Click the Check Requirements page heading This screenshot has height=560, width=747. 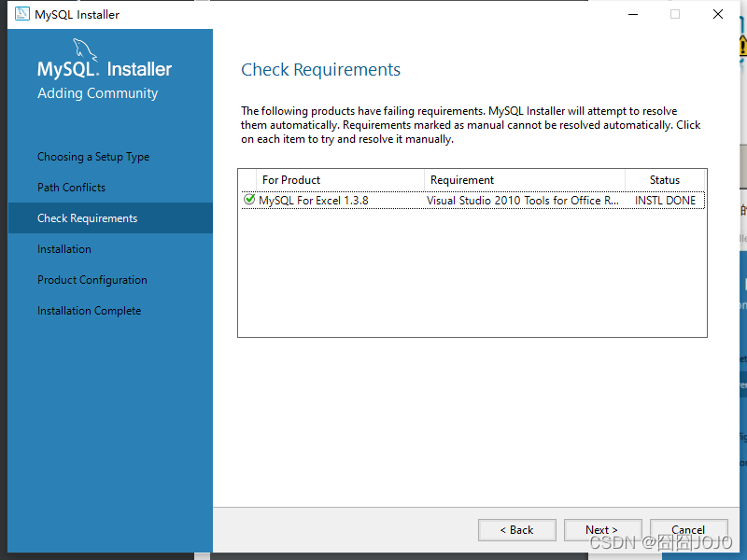tap(320, 69)
